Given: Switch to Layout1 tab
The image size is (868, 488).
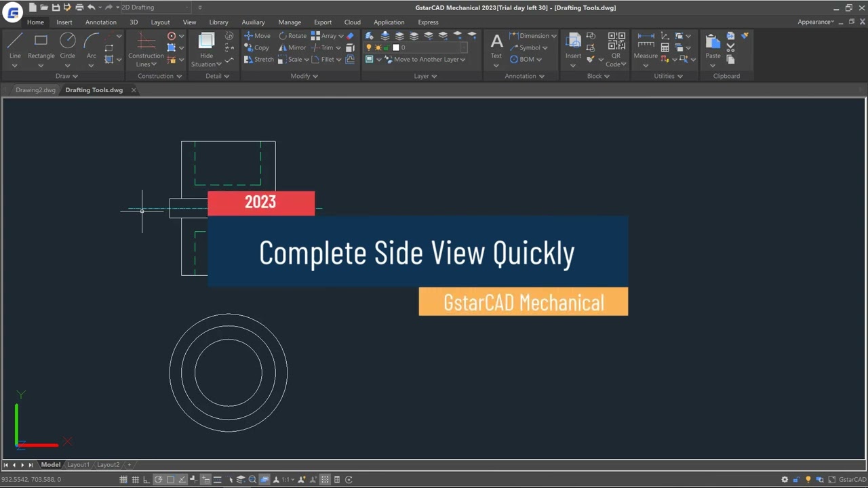Looking at the screenshot, I should [x=78, y=464].
